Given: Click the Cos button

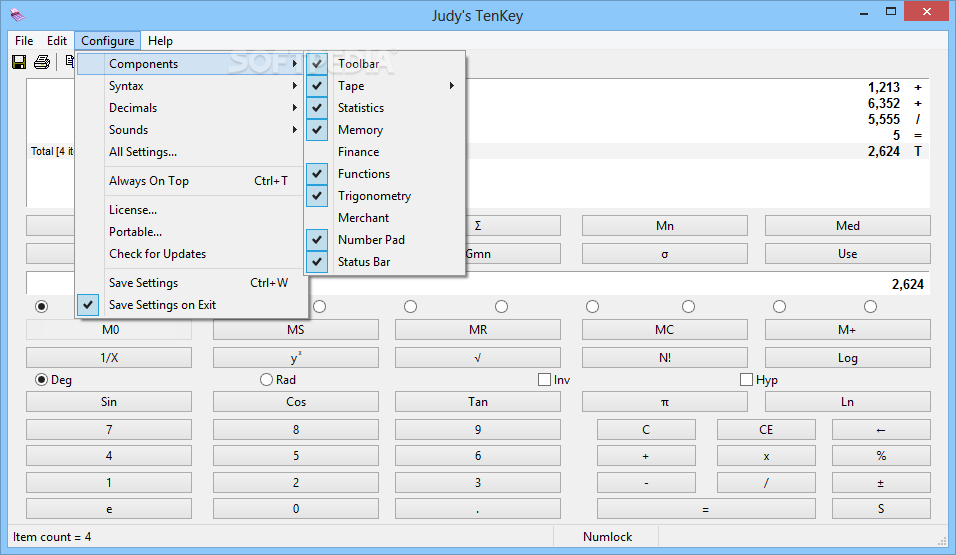Looking at the screenshot, I should [x=296, y=401].
